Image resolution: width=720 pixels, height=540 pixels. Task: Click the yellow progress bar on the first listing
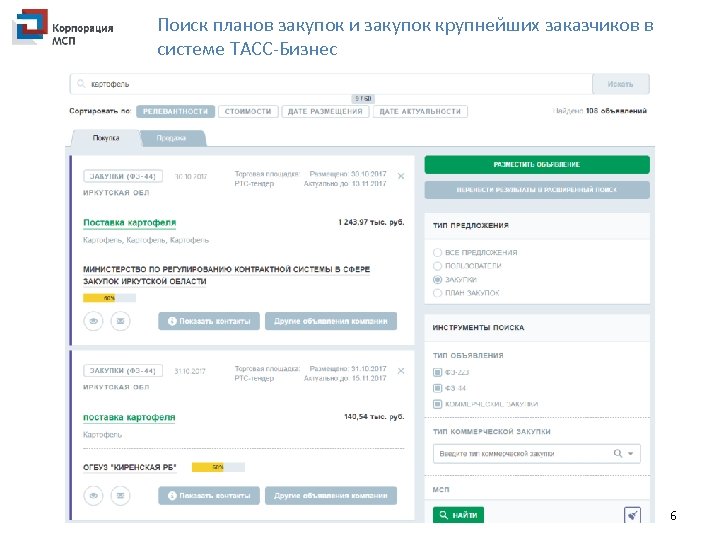109,298
